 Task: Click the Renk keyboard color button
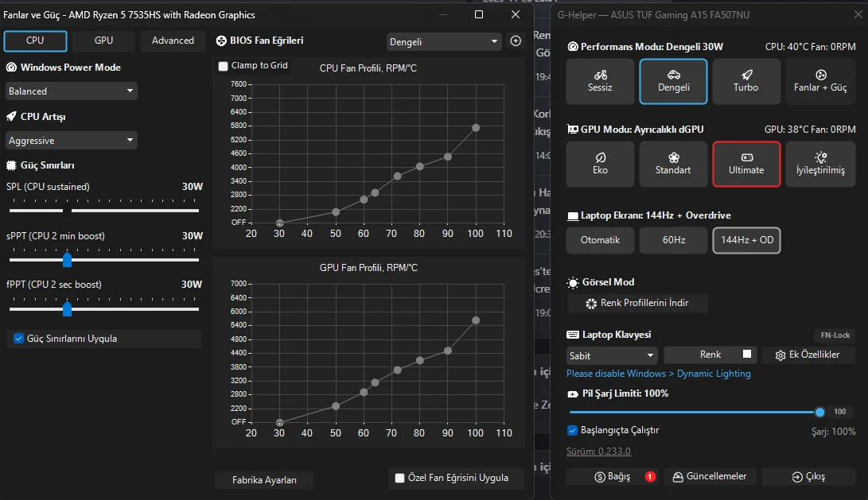(x=710, y=355)
